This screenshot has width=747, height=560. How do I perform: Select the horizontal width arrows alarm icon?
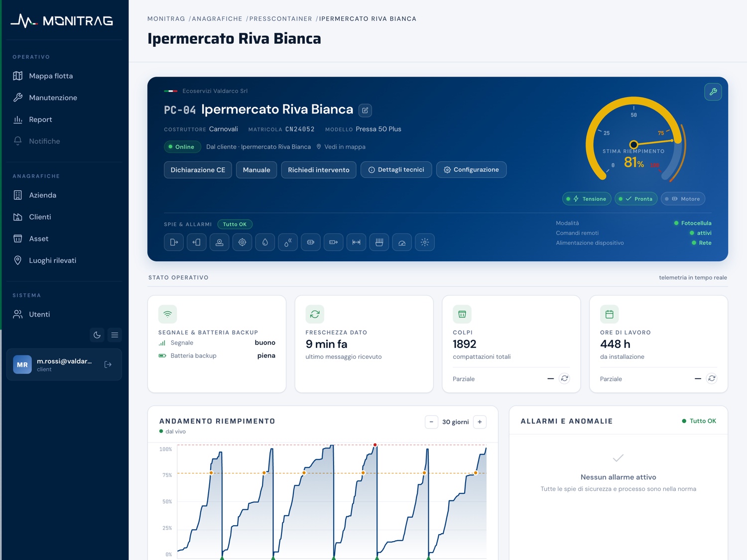[357, 242]
